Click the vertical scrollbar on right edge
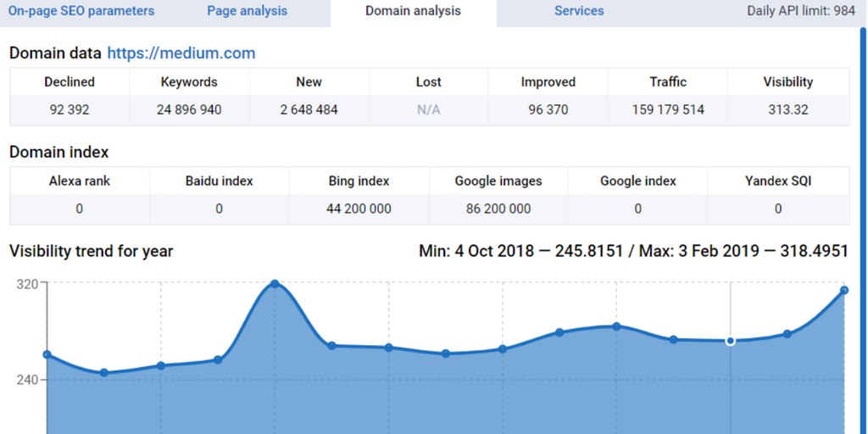 point(863,231)
